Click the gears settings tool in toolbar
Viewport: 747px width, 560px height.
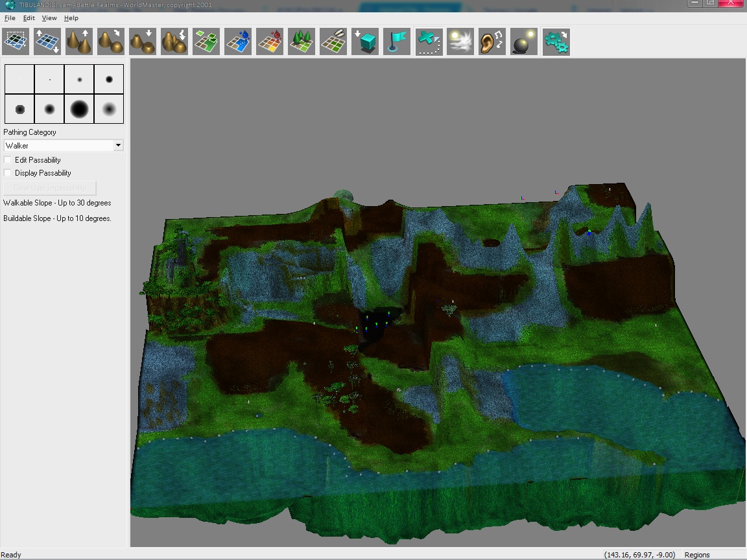pyautogui.click(x=556, y=41)
